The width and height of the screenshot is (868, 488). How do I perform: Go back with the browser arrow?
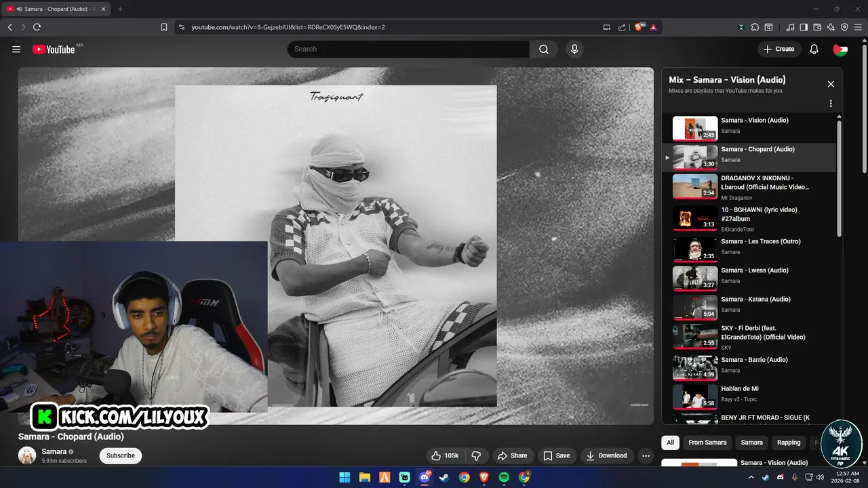(x=9, y=27)
